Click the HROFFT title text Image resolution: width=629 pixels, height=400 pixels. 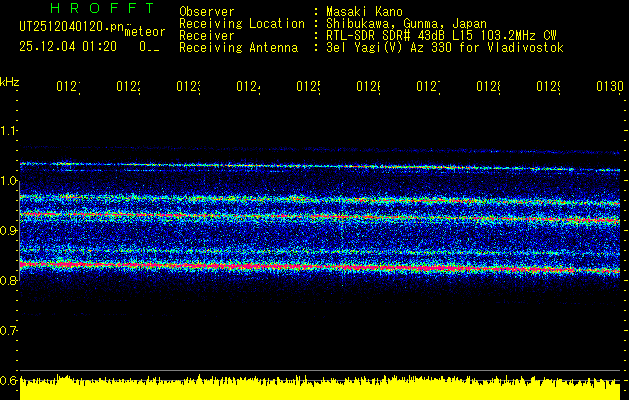click(102, 8)
